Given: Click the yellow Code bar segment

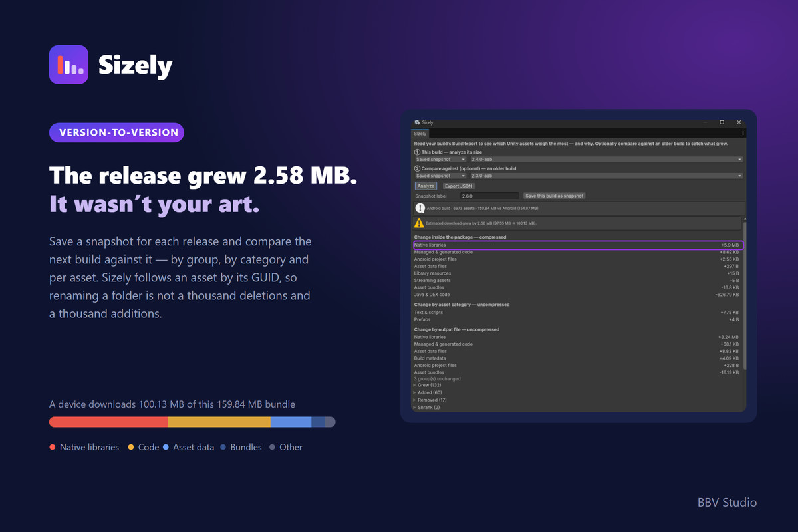Looking at the screenshot, I should (x=219, y=422).
